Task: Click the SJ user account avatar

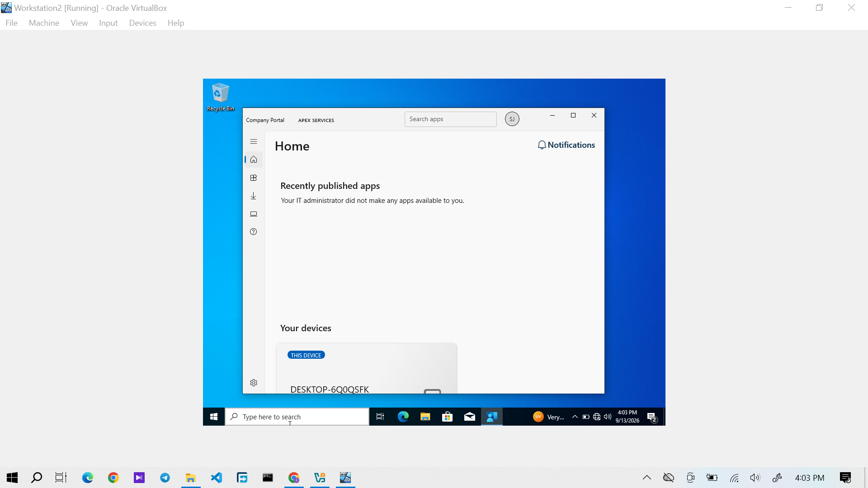Action: click(x=512, y=119)
